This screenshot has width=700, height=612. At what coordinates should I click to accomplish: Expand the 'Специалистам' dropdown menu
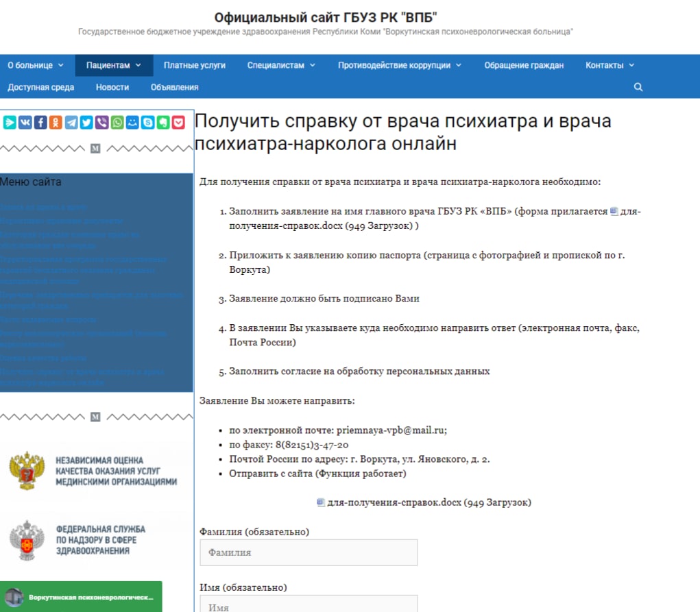pos(281,65)
